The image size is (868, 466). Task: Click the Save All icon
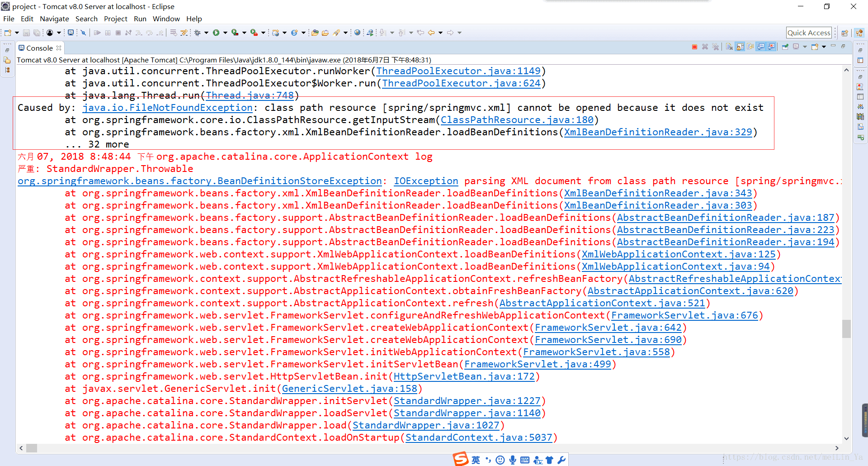[37, 33]
